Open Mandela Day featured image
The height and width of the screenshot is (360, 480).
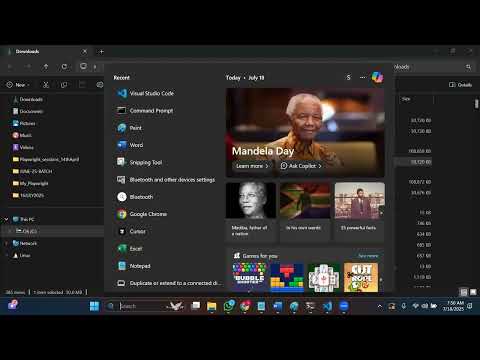[305, 132]
